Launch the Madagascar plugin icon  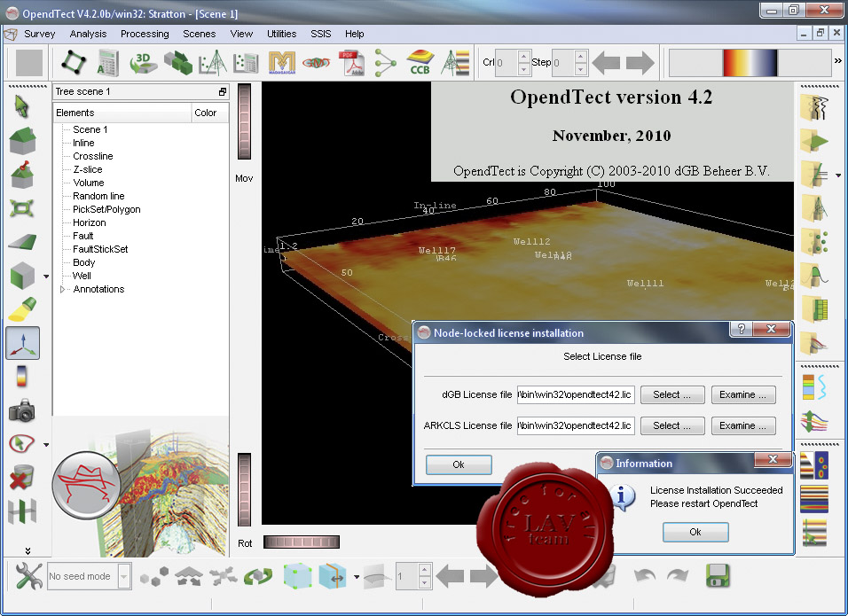282,62
